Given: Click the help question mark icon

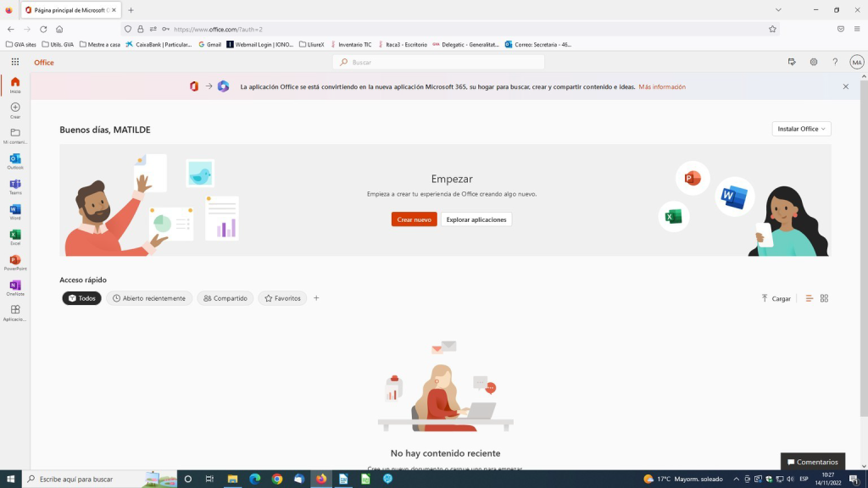Looking at the screenshot, I should pyautogui.click(x=835, y=62).
